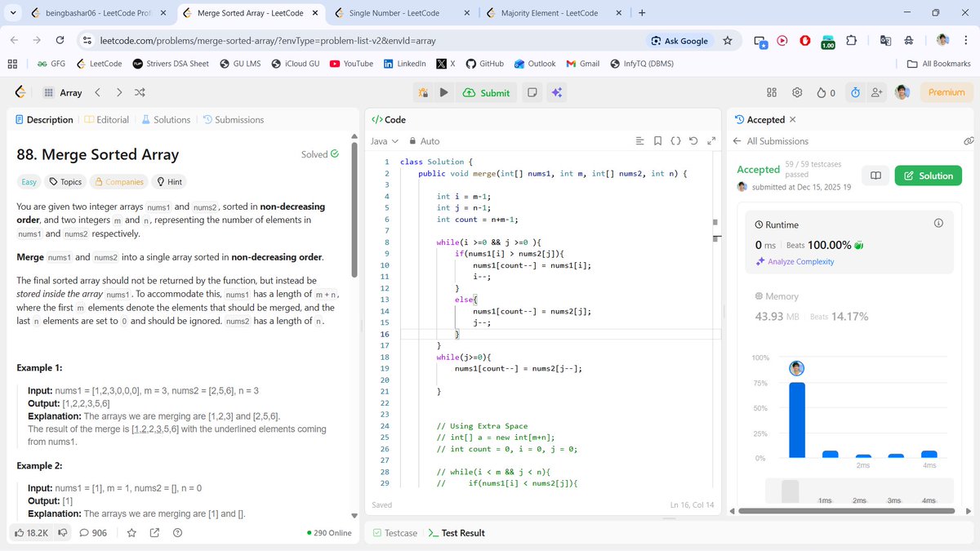The height and width of the screenshot is (551, 980).
Task: Switch to the Description tab
Action: (x=44, y=119)
